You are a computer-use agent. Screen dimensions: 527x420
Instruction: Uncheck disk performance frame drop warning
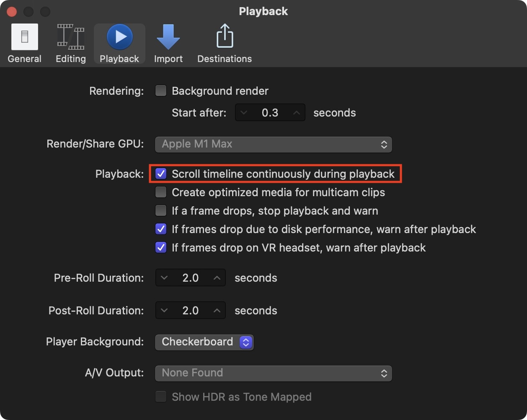161,229
